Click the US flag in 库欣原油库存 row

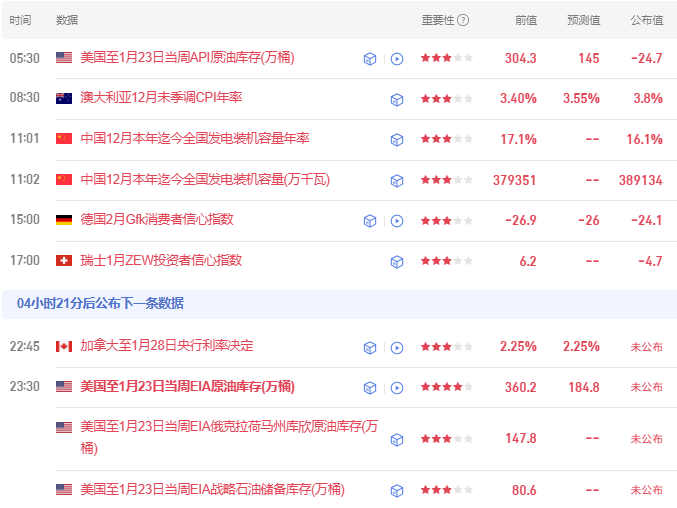click(64, 427)
